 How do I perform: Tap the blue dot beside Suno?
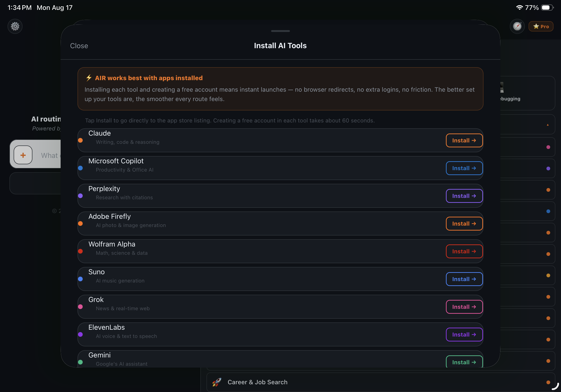coord(80,279)
